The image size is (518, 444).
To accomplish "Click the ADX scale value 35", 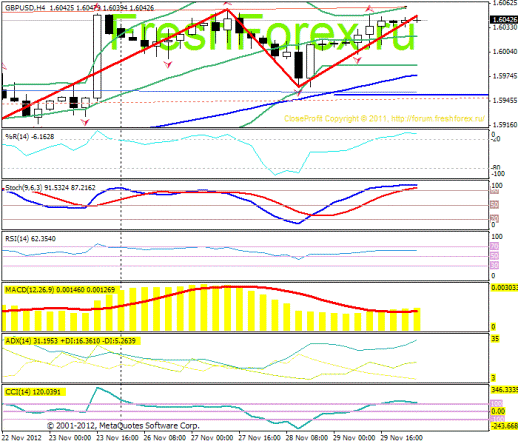I will [x=495, y=339].
